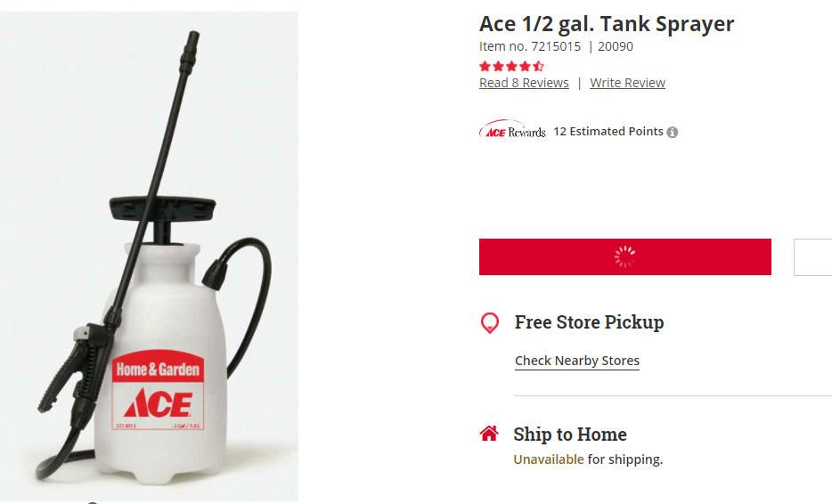The height and width of the screenshot is (504, 832).
Task: Click the Item no. 7215015 text
Action: pyautogui.click(x=530, y=46)
